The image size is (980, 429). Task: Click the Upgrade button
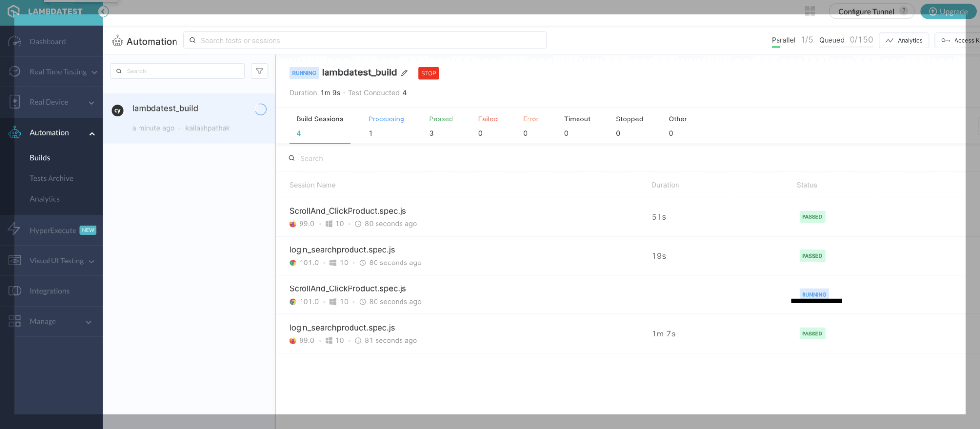pos(948,11)
